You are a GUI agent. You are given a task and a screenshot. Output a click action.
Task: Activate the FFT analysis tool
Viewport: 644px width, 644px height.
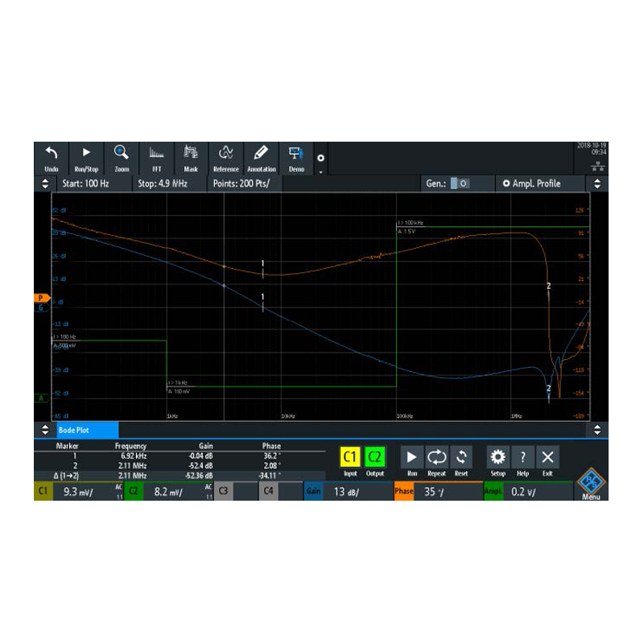coord(156,158)
